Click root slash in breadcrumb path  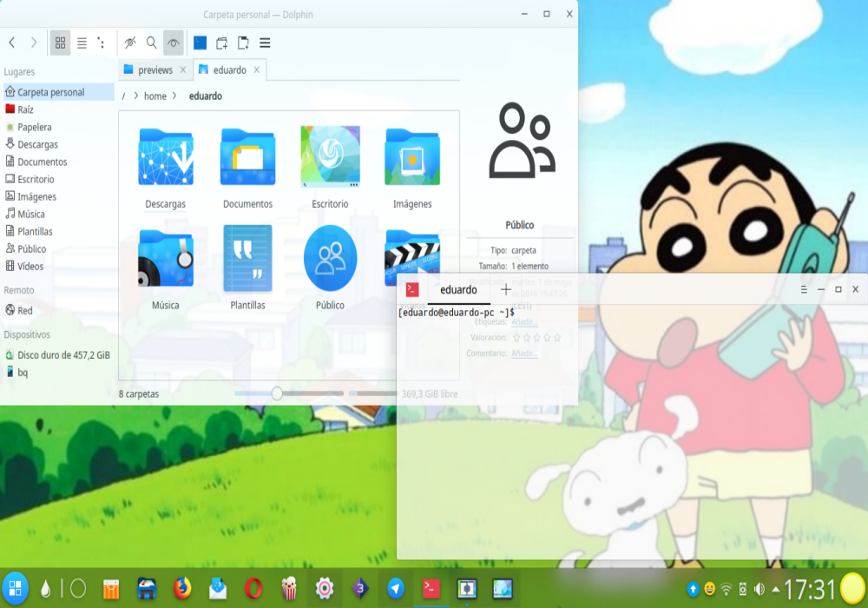[x=123, y=96]
